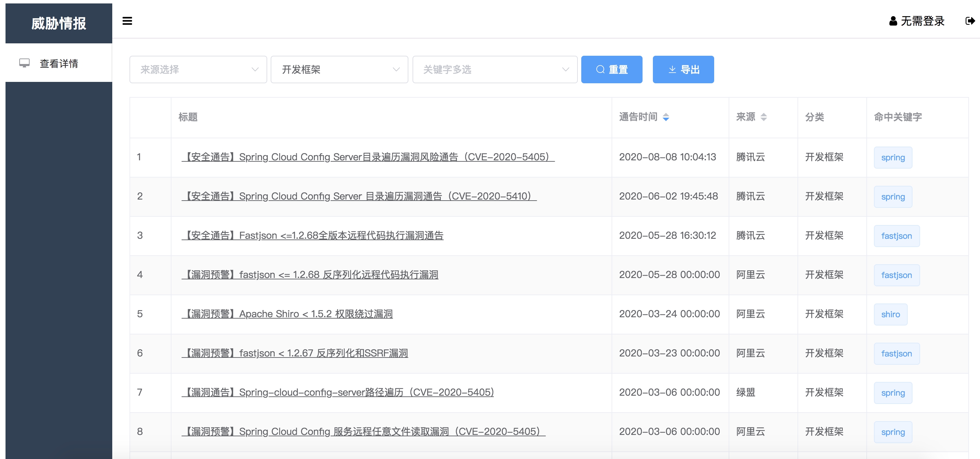Click the search icon on 重置 button
This screenshot has width=980, height=459.
coord(600,70)
